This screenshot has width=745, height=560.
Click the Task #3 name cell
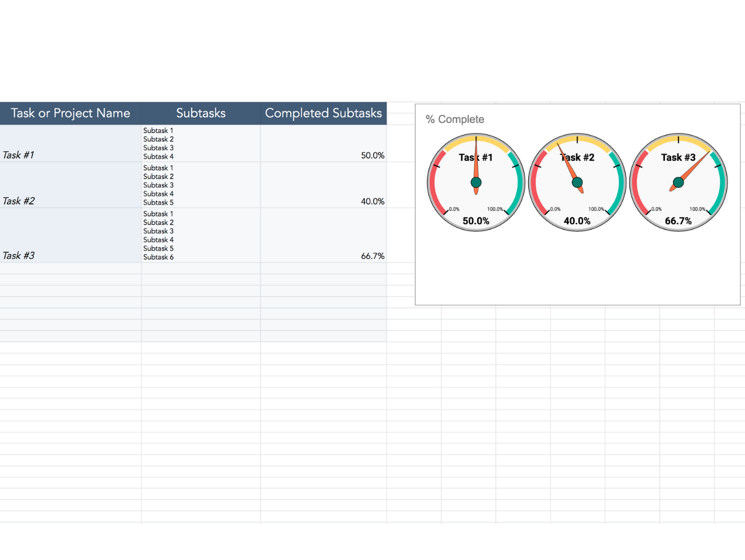[71, 235]
